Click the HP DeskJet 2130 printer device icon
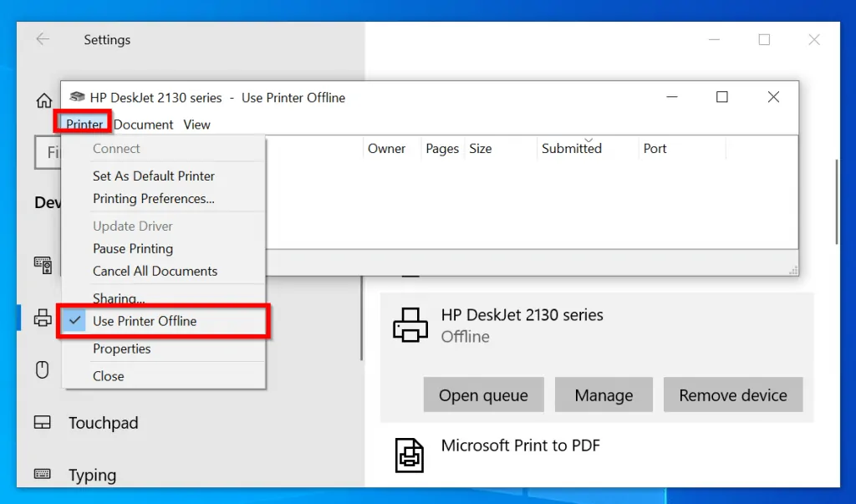This screenshot has width=856, height=504. click(x=410, y=324)
